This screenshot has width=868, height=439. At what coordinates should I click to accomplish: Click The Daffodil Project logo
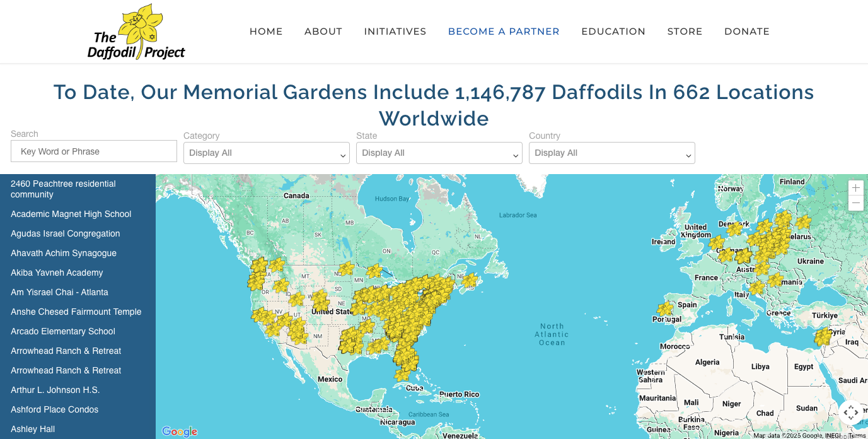tap(136, 32)
